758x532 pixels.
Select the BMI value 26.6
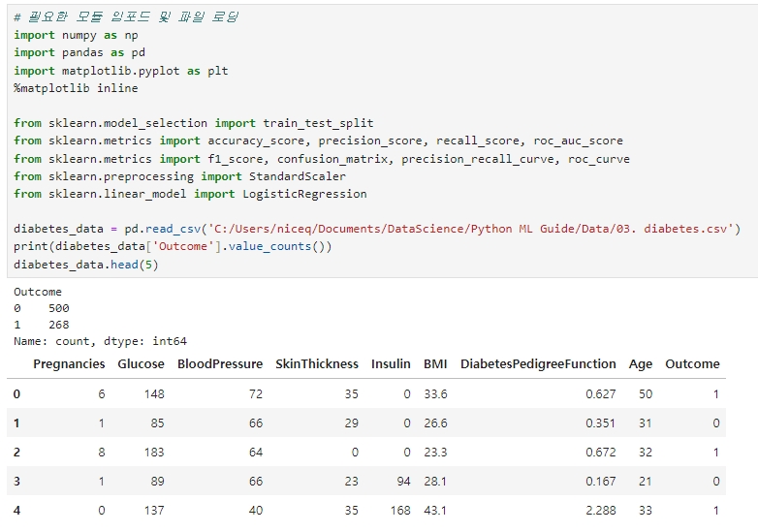click(x=435, y=423)
